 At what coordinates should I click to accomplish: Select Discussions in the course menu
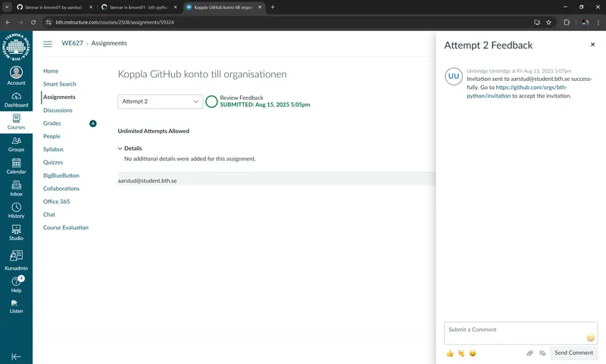point(58,110)
